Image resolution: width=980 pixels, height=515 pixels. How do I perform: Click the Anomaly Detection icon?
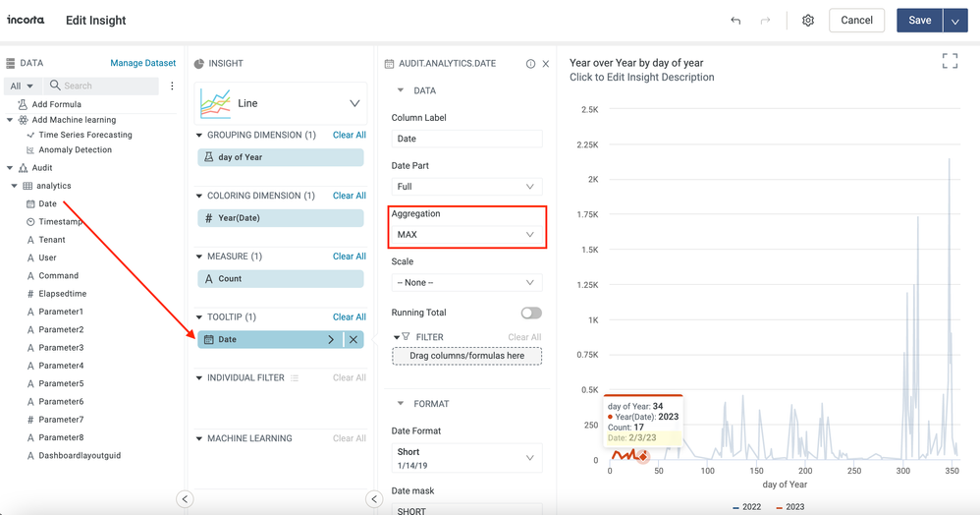pos(30,150)
